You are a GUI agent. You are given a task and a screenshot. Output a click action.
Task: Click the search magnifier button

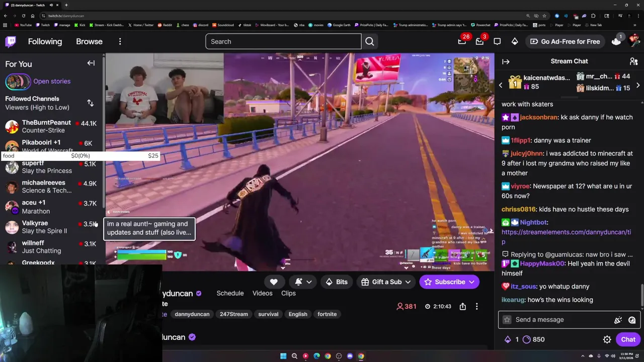(370, 41)
